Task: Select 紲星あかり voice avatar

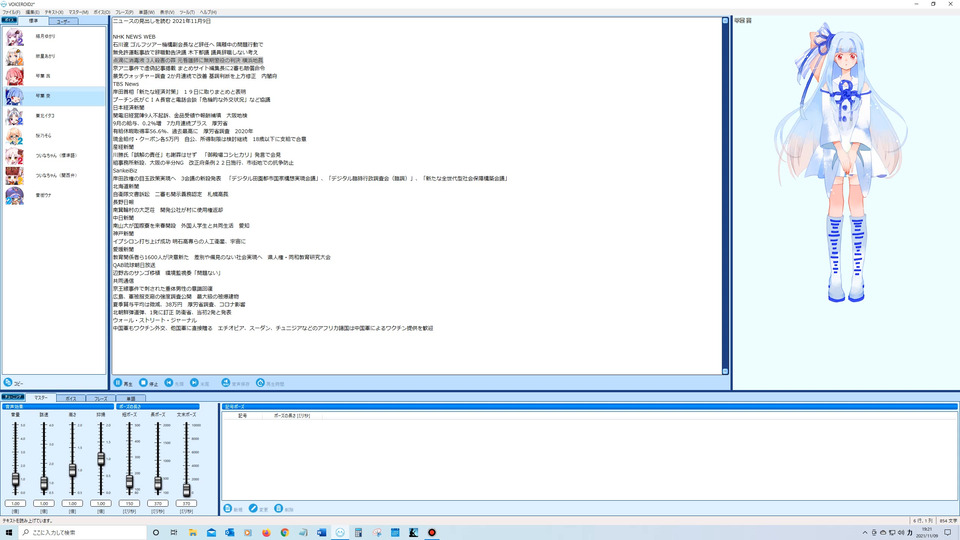Action: coord(15,56)
